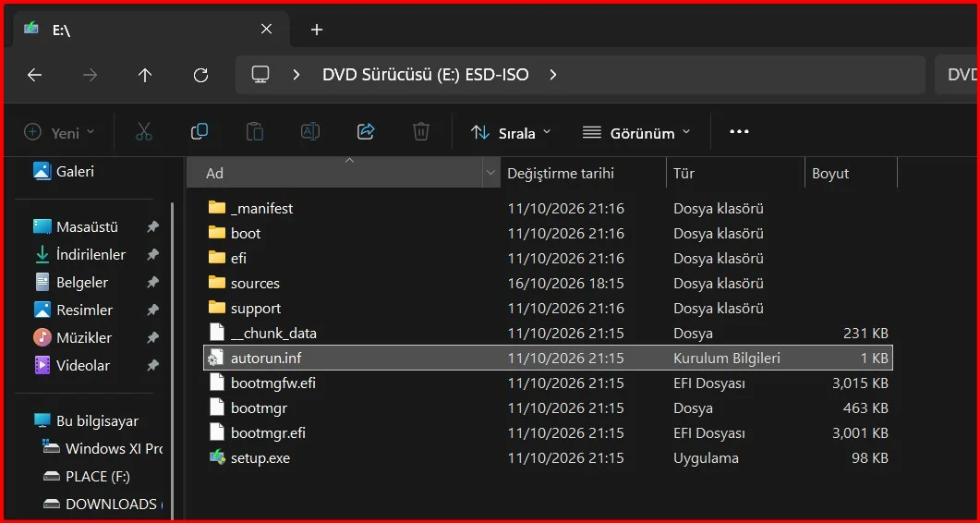Unpin Belgeler using its pin icon
The width and height of the screenshot is (980, 523).
[152, 283]
